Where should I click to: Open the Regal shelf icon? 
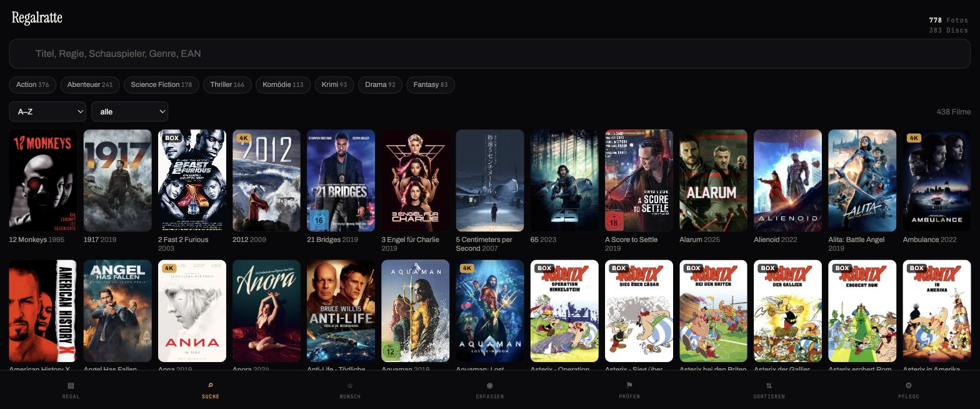[x=71, y=386]
